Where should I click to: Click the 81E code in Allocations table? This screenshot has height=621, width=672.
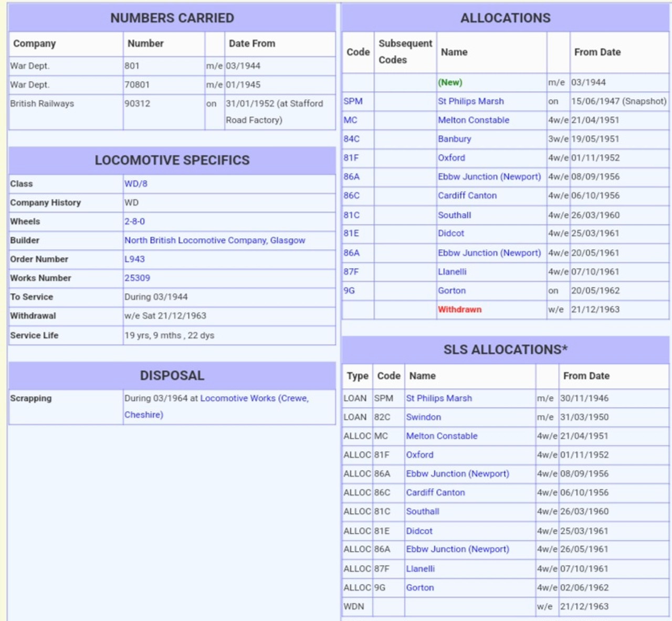pos(351,234)
